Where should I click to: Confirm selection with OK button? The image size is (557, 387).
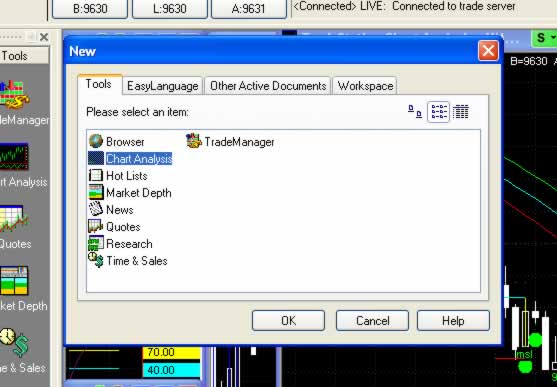click(x=288, y=321)
